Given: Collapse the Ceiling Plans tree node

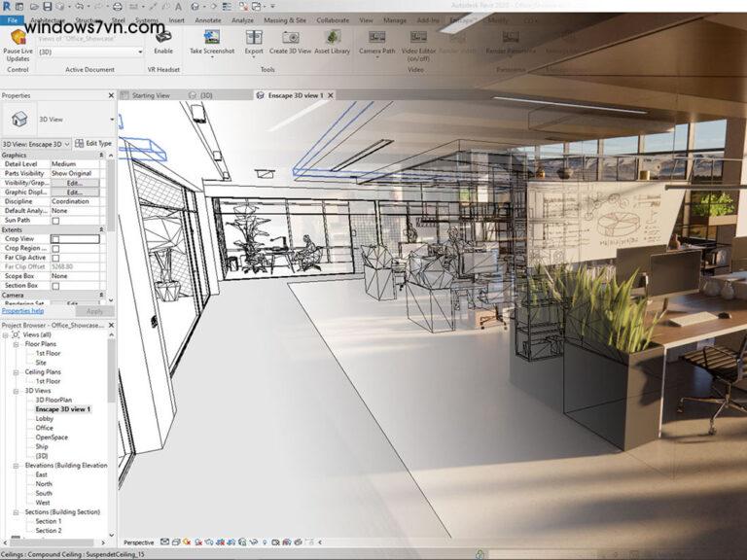Looking at the screenshot, I should tap(16, 372).
